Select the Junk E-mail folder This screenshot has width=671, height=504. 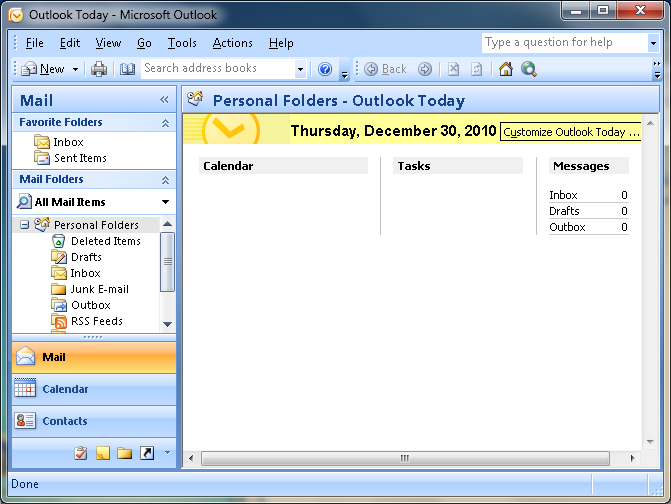[99, 289]
